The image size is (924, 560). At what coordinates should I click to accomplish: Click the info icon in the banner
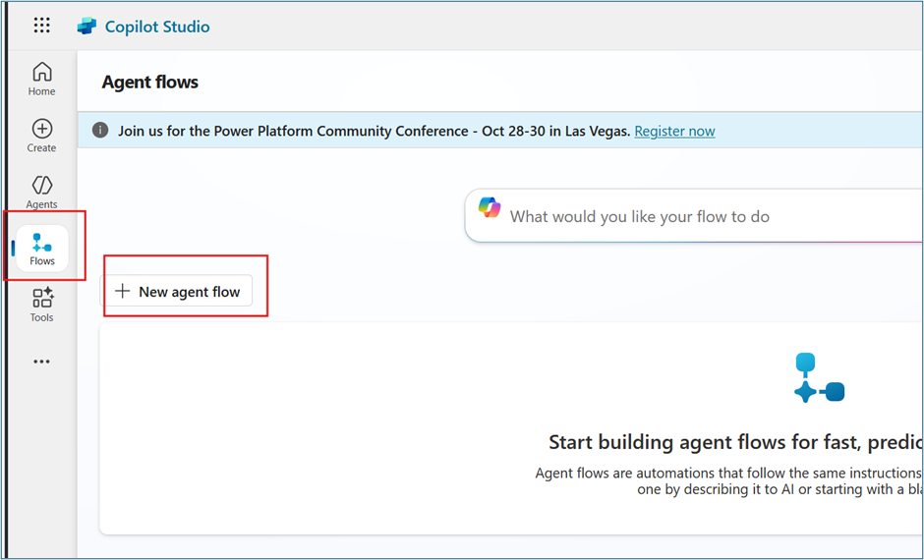100,130
